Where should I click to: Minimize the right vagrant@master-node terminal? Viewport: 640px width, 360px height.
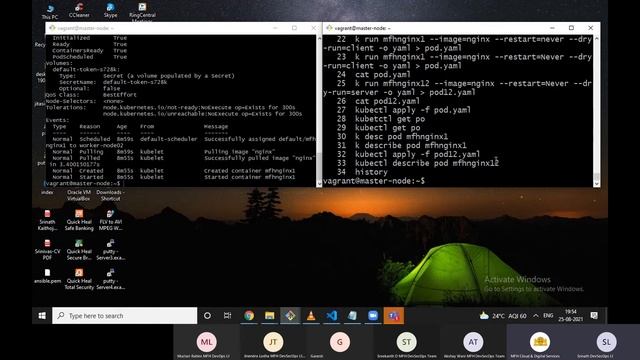[x=552, y=28]
